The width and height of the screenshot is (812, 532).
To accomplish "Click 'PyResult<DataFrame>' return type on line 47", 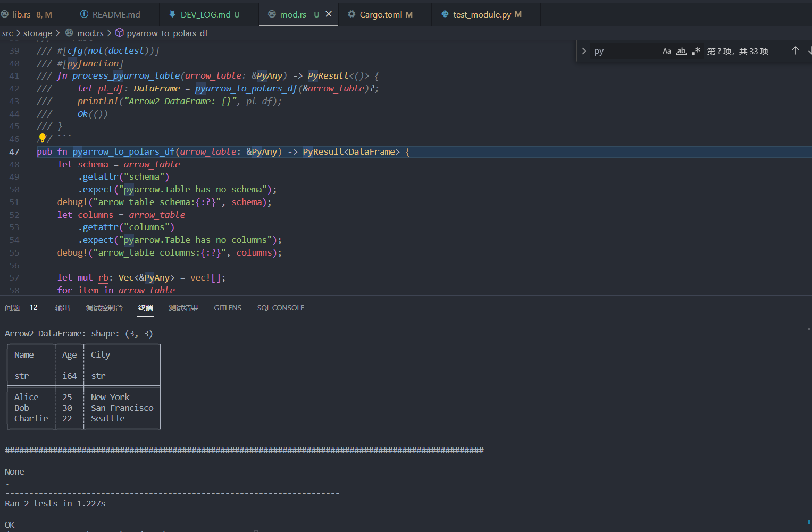I will (x=351, y=151).
